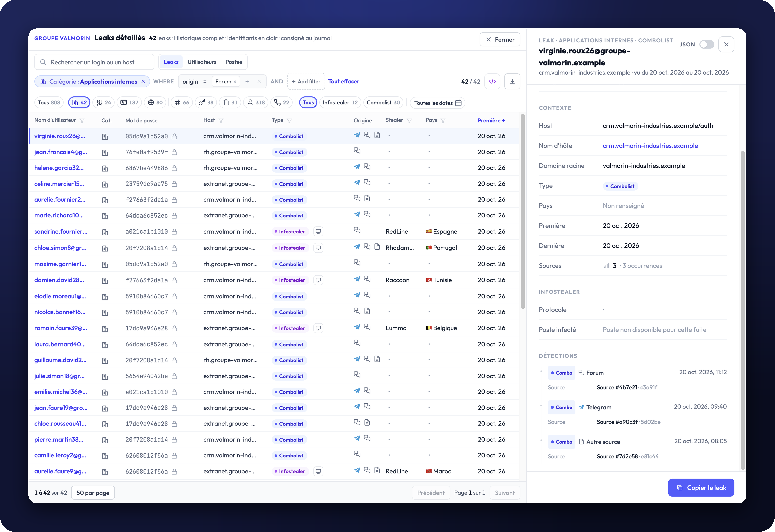Open the 50 par page selector
The height and width of the screenshot is (532, 775).
93,493
